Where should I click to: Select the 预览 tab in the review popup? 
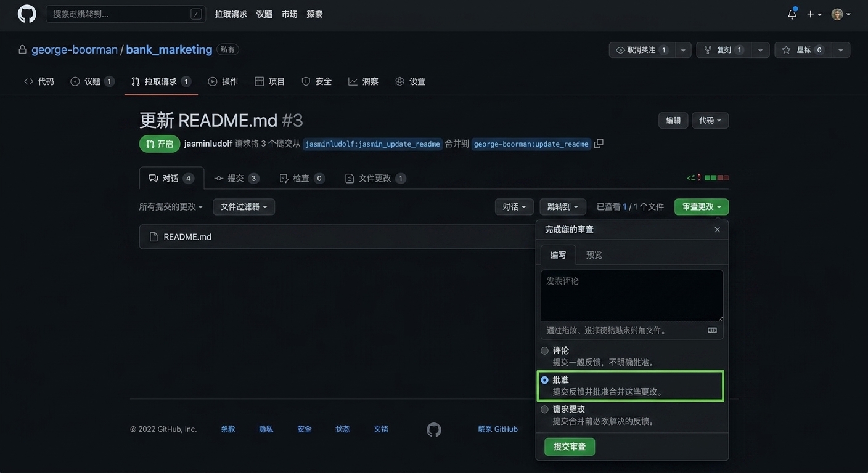coord(594,255)
